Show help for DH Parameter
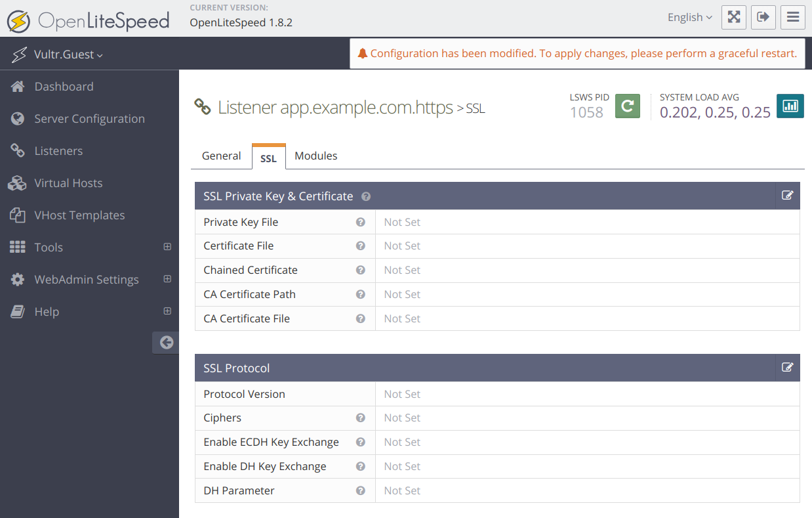 click(x=360, y=490)
